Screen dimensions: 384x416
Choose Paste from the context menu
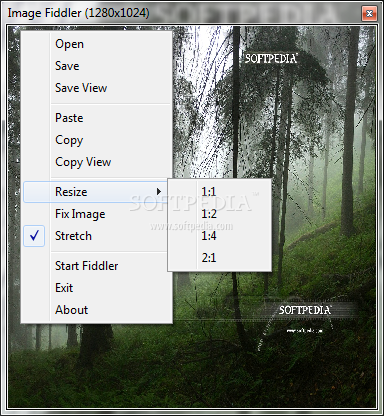tap(97, 118)
